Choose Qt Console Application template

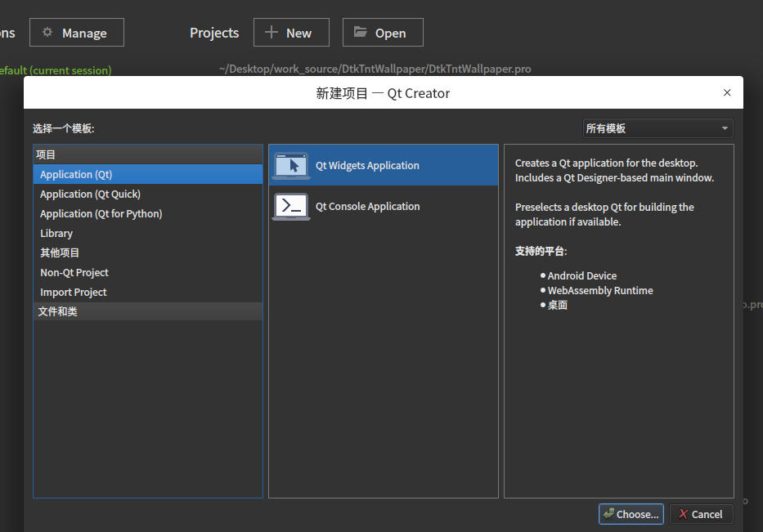[384, 206]
